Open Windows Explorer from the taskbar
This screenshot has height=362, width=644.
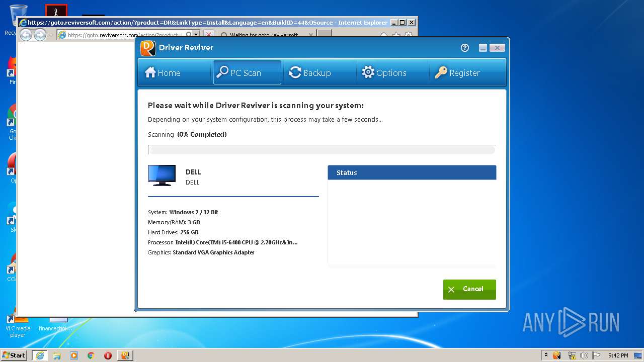pos(57,355)
